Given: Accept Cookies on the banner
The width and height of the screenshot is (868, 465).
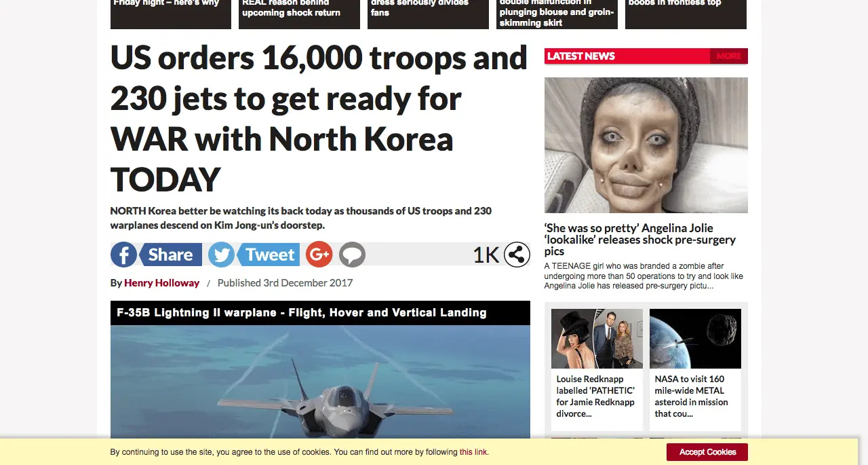Looking at the screenshot, I should click(707, 452).
